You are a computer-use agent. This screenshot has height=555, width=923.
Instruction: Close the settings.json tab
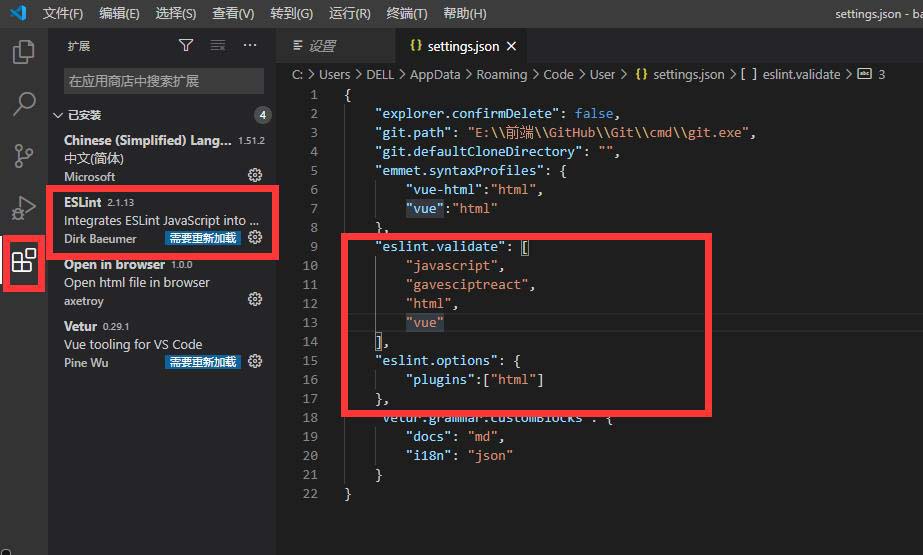tap(512, 46)
